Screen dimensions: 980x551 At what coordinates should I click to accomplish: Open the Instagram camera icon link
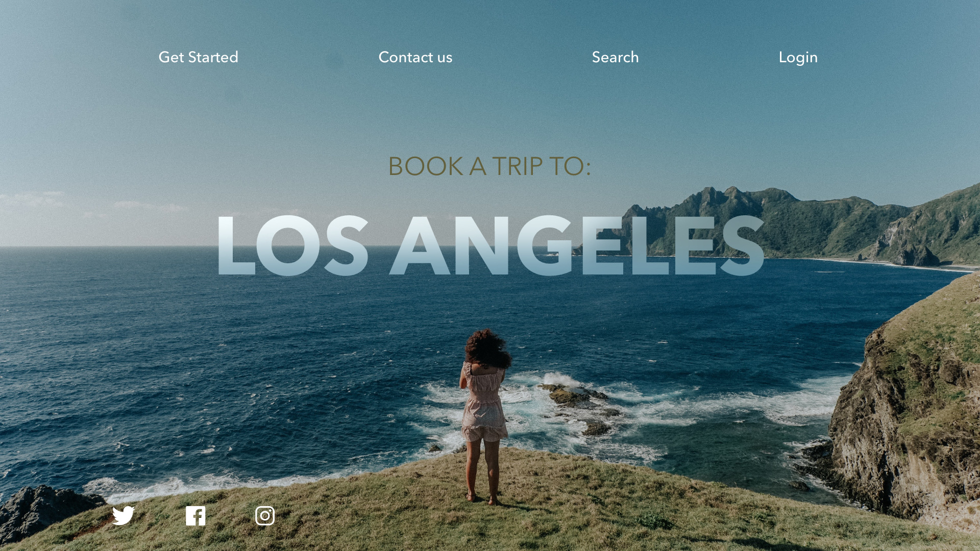[x=265, y=516]
